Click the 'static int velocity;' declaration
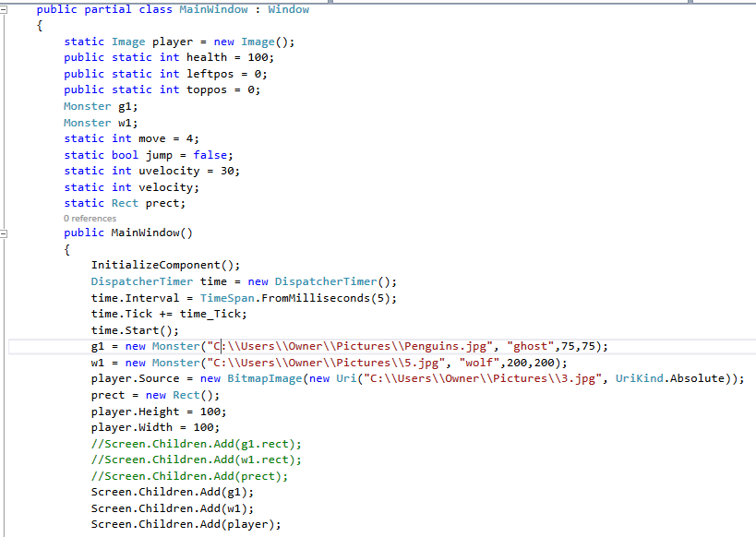Image resolution: width=756 pixels, height=537 pixels. click(x=131, y=187)
